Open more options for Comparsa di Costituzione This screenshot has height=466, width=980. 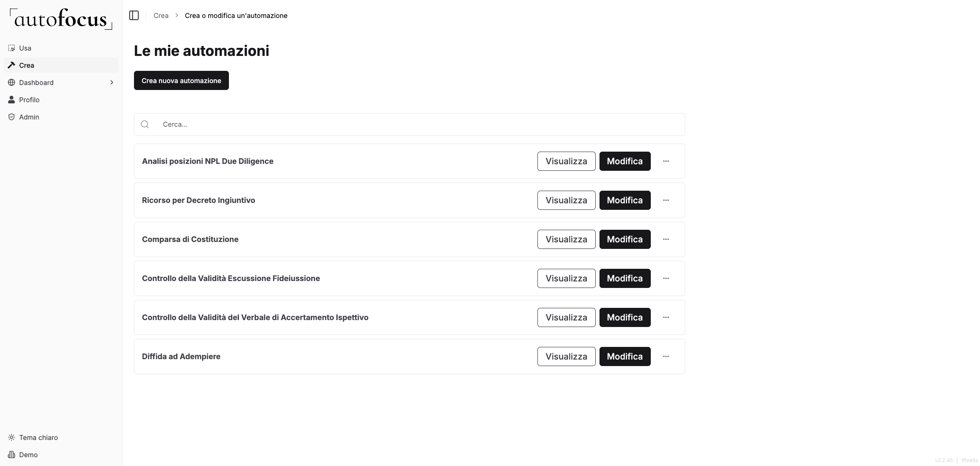point(666,239)
